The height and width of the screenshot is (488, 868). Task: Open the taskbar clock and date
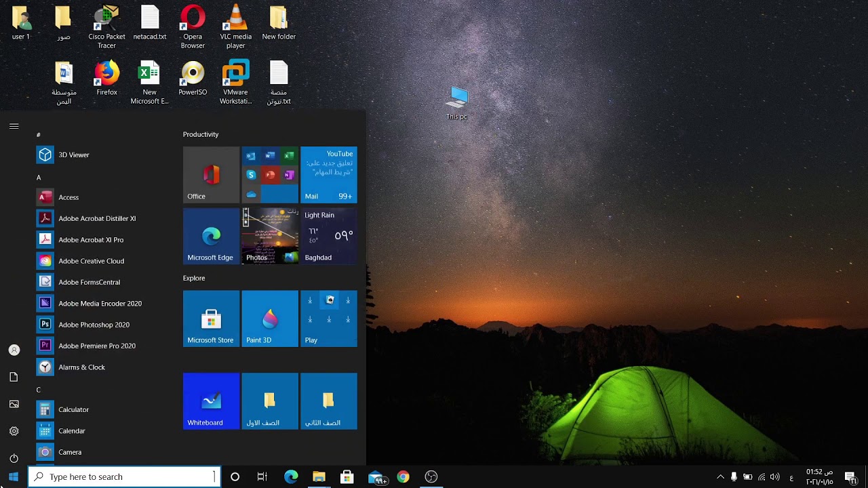click(819, 477)
